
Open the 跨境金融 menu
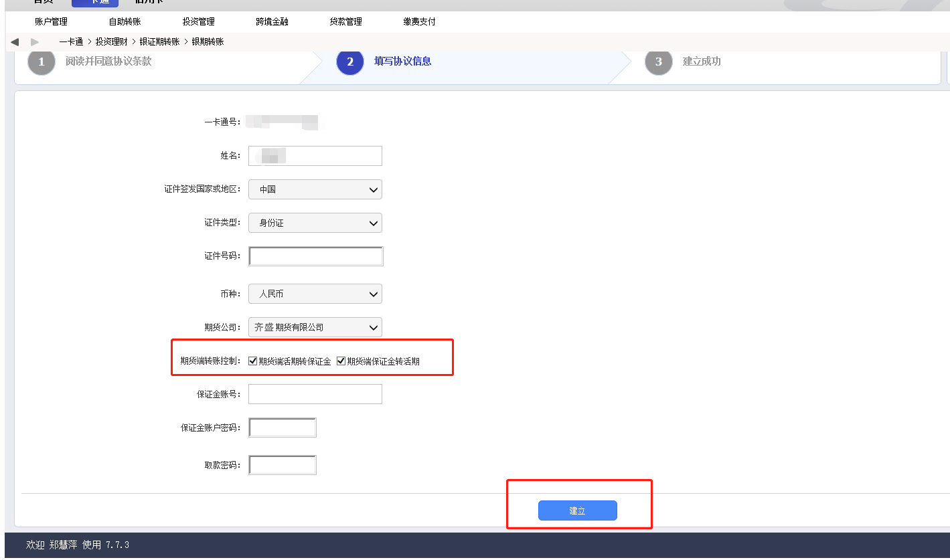click(x=272, y=21)
